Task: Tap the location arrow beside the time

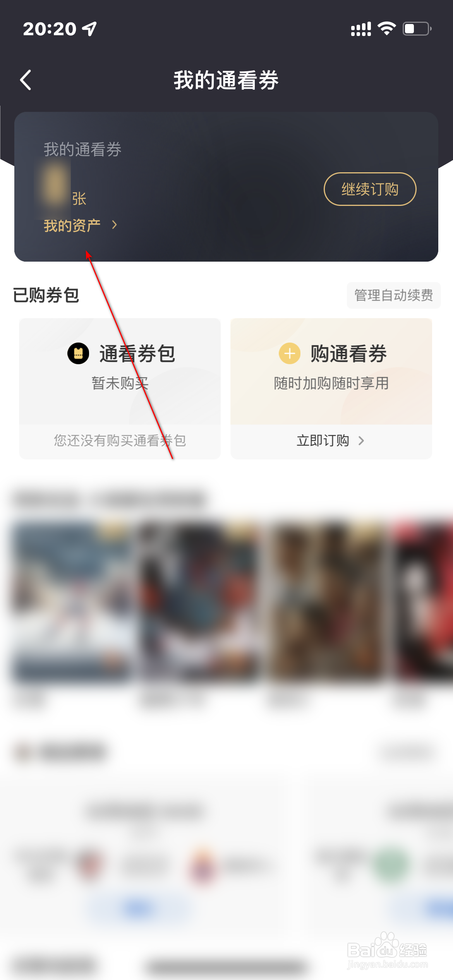Action: click(89, 29)
